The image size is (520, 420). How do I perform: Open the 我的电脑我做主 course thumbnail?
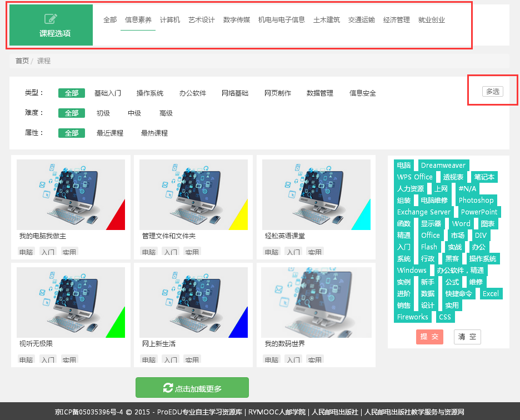pyautogui.click(x=71, y=194)
